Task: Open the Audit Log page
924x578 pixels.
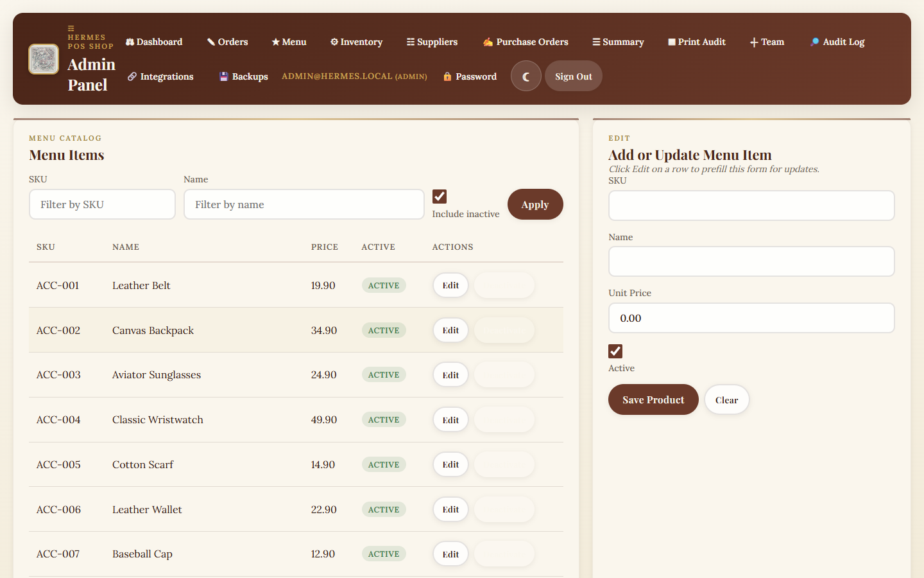Action: (x=837, y=42)
